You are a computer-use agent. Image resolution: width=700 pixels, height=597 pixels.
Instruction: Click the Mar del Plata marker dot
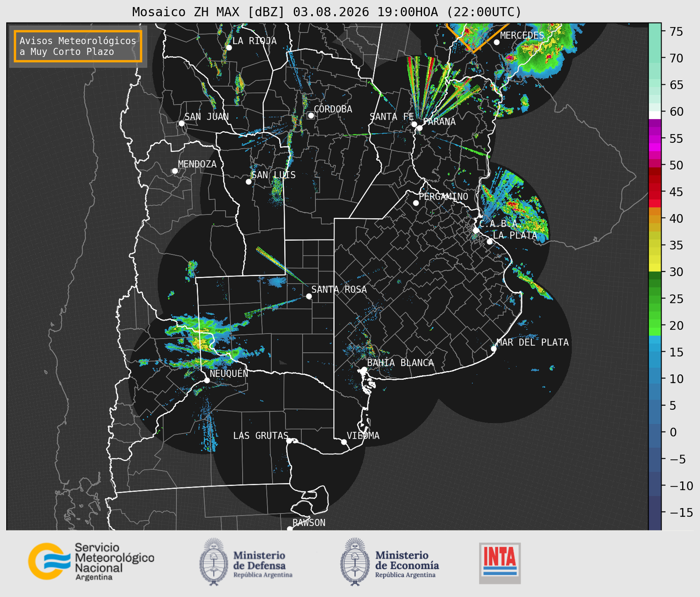[x=494, y=349]
